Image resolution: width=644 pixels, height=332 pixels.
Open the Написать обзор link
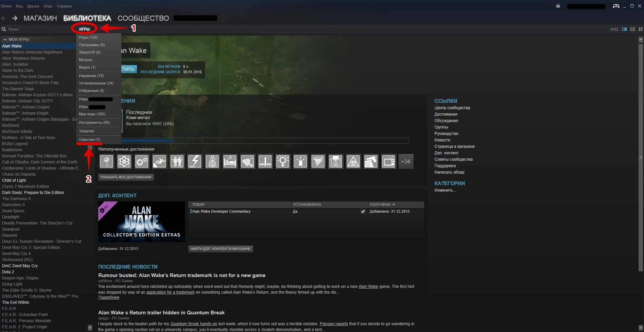point(449,172)
